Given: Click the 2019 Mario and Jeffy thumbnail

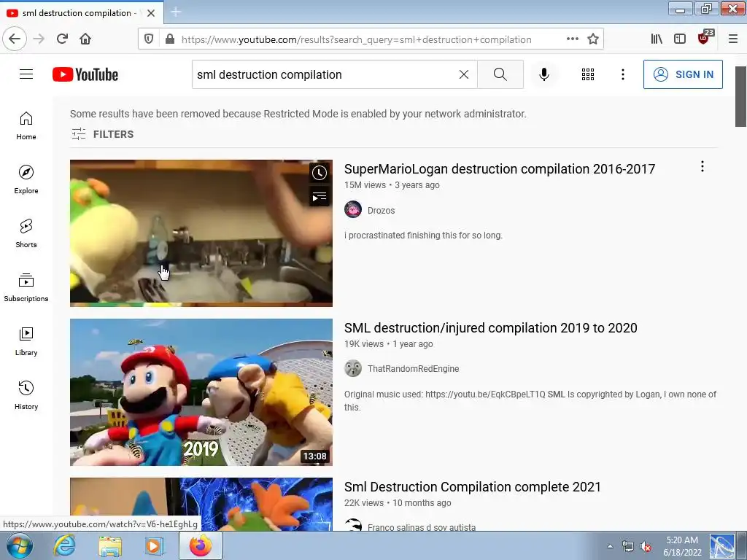Looking at the screenshot, I should [x=201, y=392].
